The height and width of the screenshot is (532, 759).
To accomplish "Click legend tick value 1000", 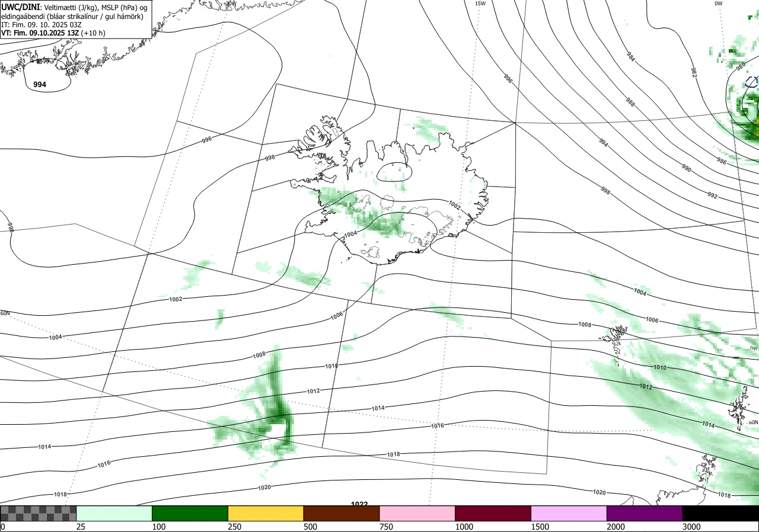I will [x=464, y=527].
